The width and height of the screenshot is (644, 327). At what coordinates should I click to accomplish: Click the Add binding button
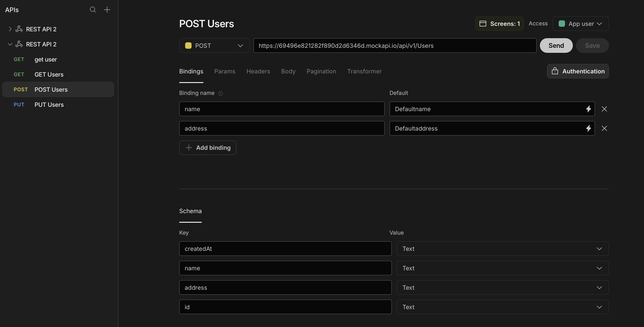(208, 148)
